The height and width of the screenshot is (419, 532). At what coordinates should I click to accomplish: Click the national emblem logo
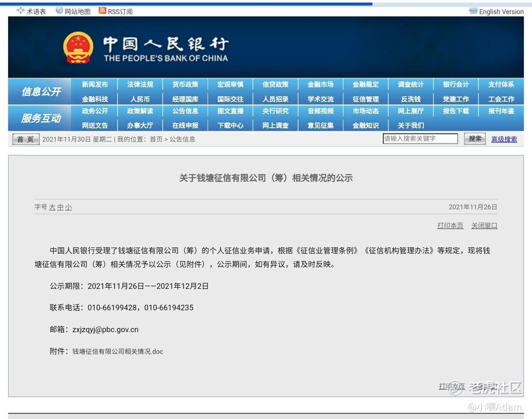point(78,48)
